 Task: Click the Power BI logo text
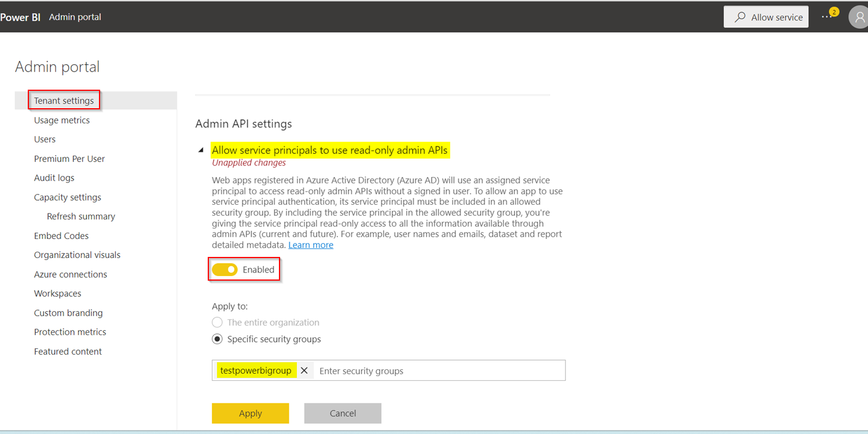tap(20, 17)
